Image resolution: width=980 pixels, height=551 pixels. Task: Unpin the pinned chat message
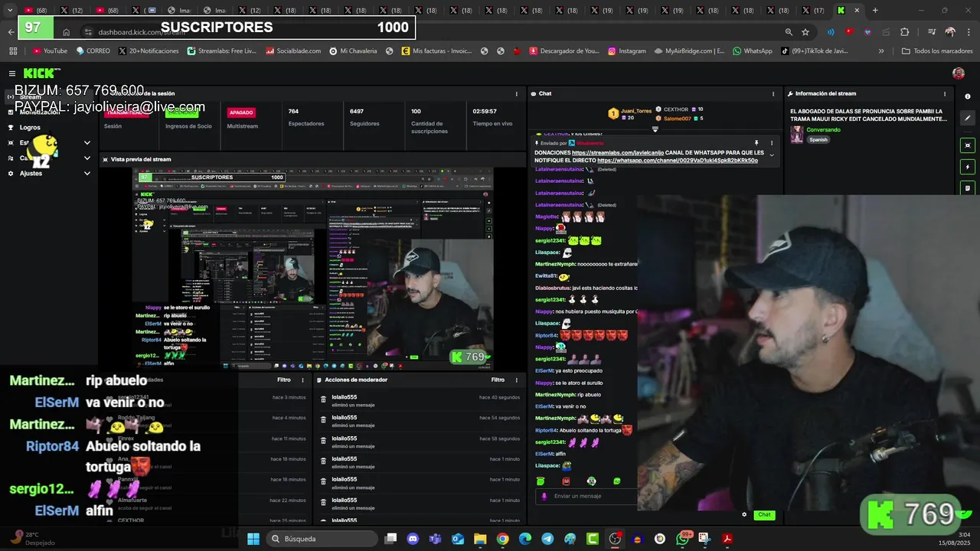[x=756, y=143]
